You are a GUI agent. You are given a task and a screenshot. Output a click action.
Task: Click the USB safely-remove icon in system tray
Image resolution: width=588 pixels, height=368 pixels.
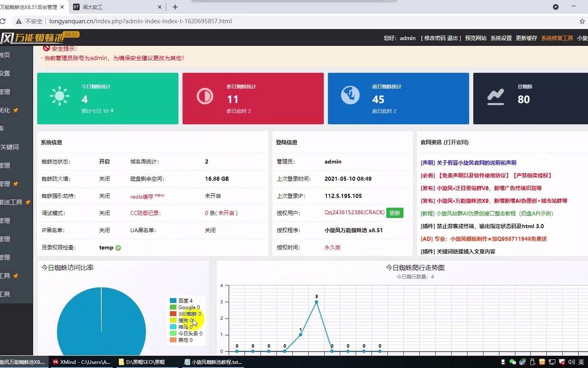tap(532, 362)
